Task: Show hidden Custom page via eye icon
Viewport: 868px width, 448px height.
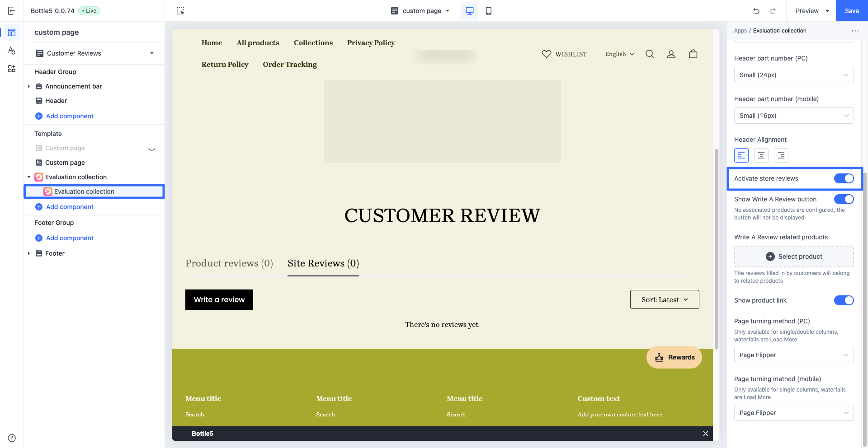Action: tap(152, 149)
